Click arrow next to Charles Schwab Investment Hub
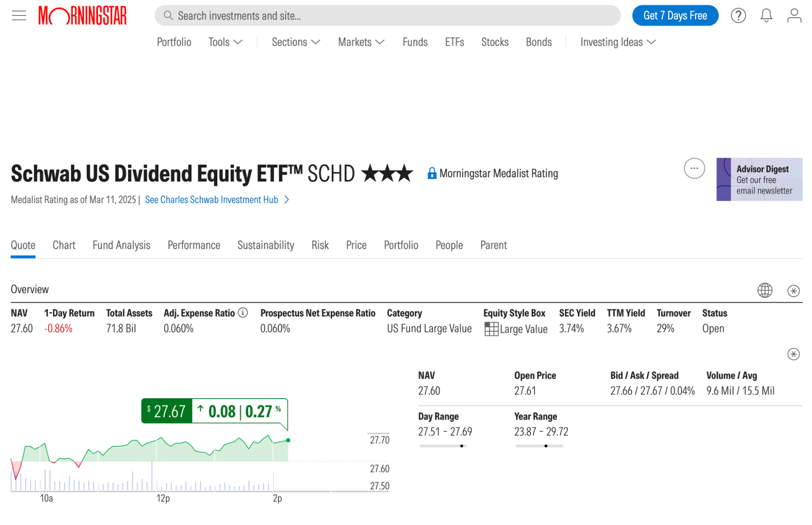812x525 pixels. click(x=286, y=200)
